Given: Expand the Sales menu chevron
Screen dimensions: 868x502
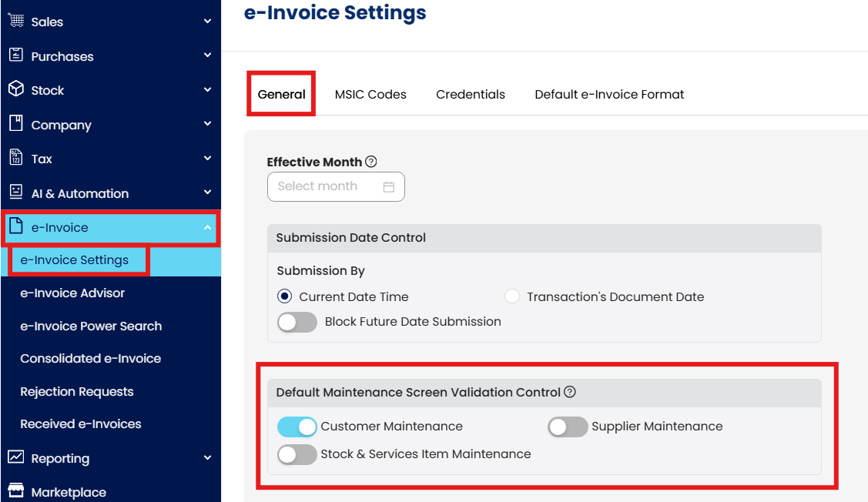Looking at the screenshot, I should [207, 22].
